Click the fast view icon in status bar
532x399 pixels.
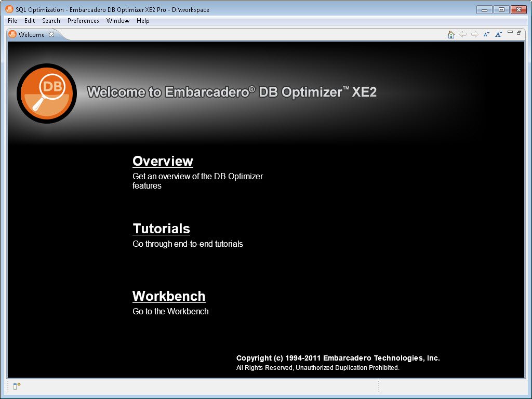(17, 386)
